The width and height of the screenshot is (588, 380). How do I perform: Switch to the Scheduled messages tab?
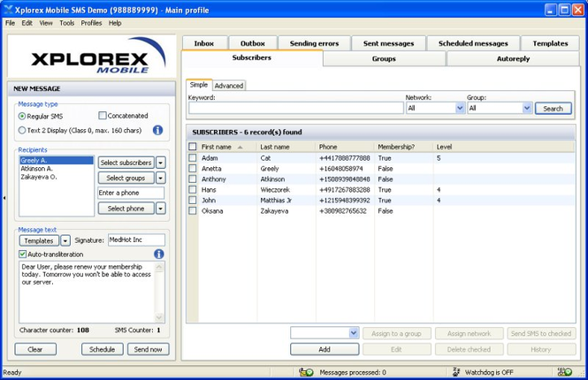pos(473,43)
